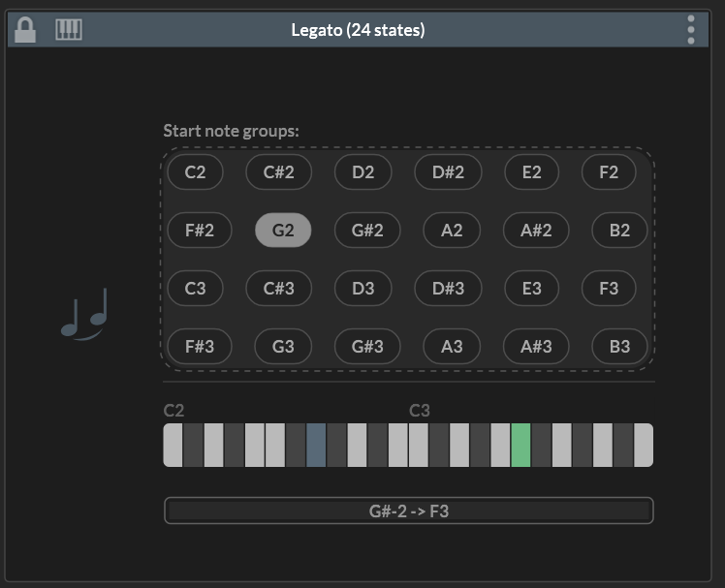Pick the E3 note group
725x588 pixels.
click(532, 289)
